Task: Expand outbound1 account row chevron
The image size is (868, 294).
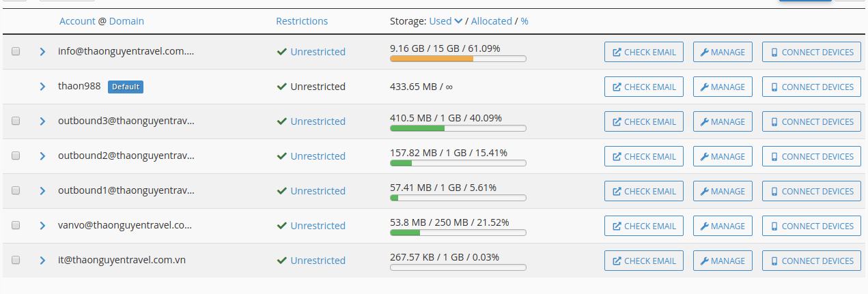Action: [x=42, y=191]
